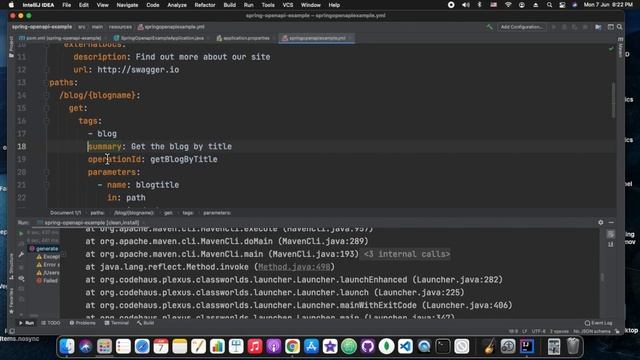Open the Navigate menu
The image size is (640, 360).
click(x=127, y=5)
